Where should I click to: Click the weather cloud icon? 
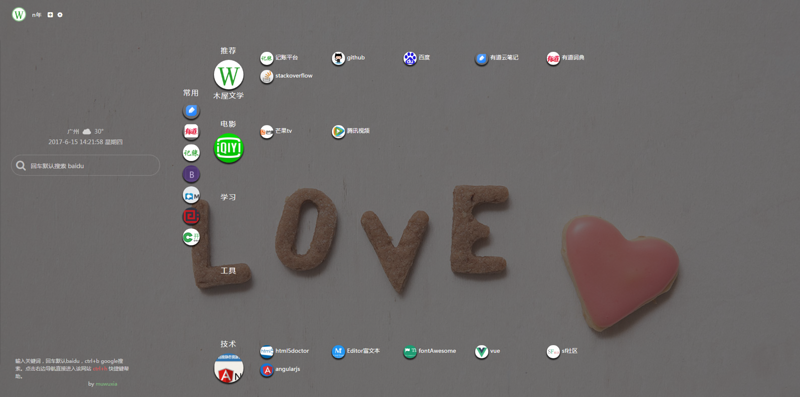(87, 132)
